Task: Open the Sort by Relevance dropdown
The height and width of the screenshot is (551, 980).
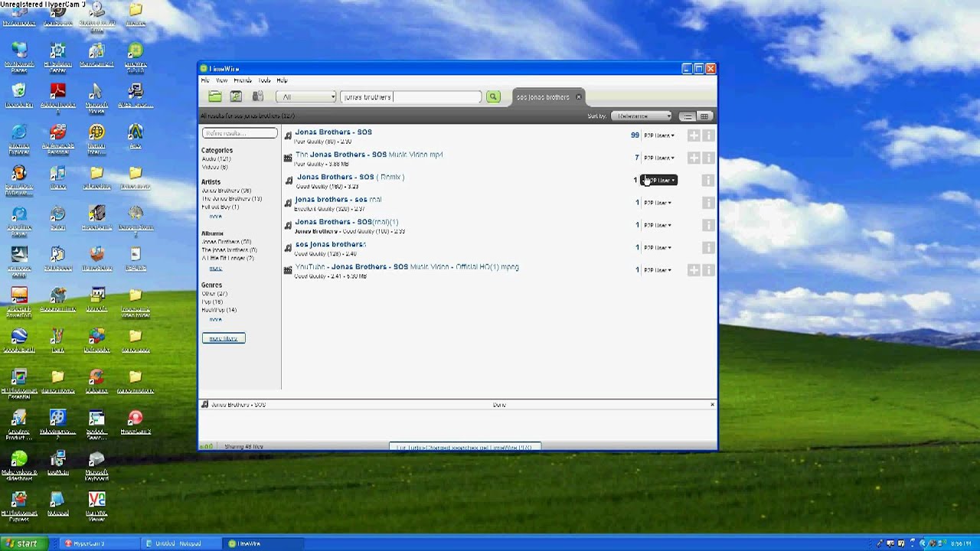Action: click(x=642, y=116)
